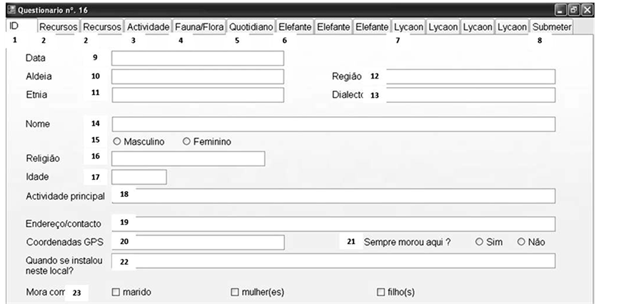644x304 pixels.
Task: Click the Idade input box
Action: pos(139,177)
